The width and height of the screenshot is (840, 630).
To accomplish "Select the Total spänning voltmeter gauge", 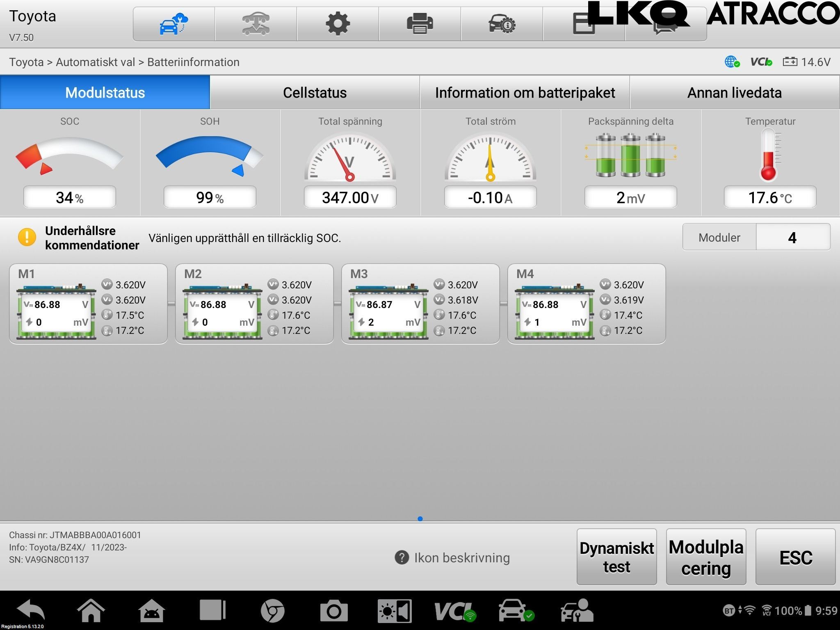I will [350, 156].
